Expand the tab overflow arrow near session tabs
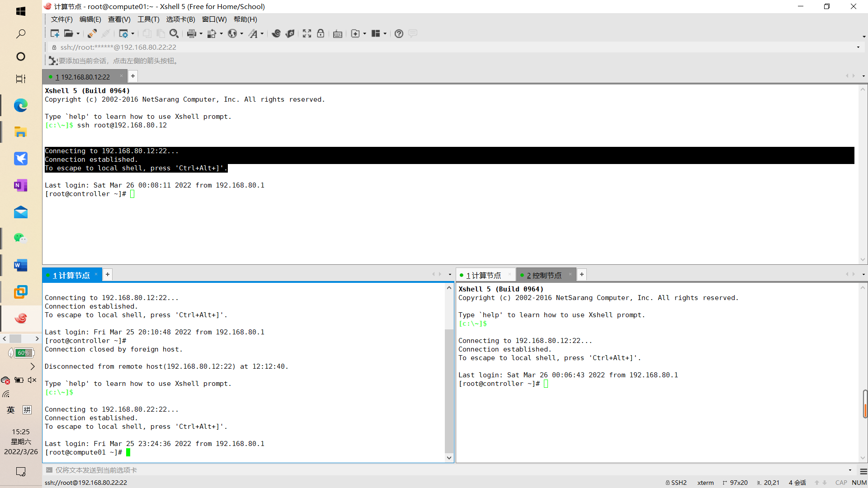This screenshot has height=488, width=868. coord(847,76)
